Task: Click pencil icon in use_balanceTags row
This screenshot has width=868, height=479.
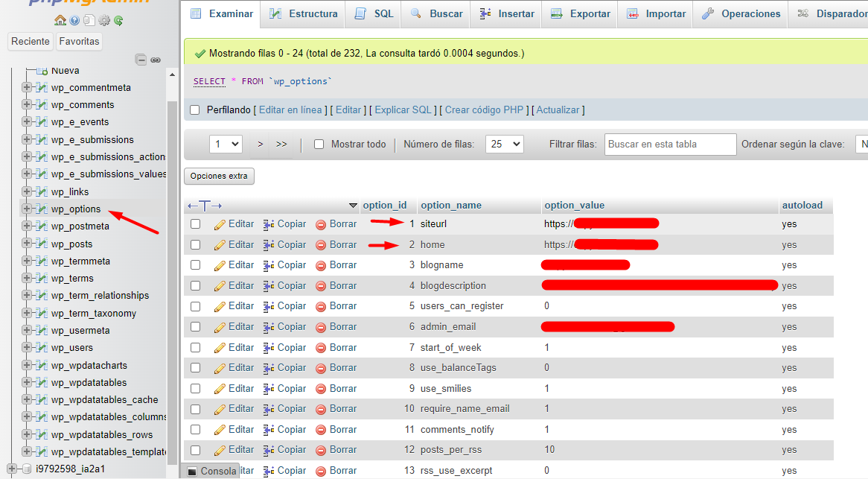Action: [x=220, y=368]
